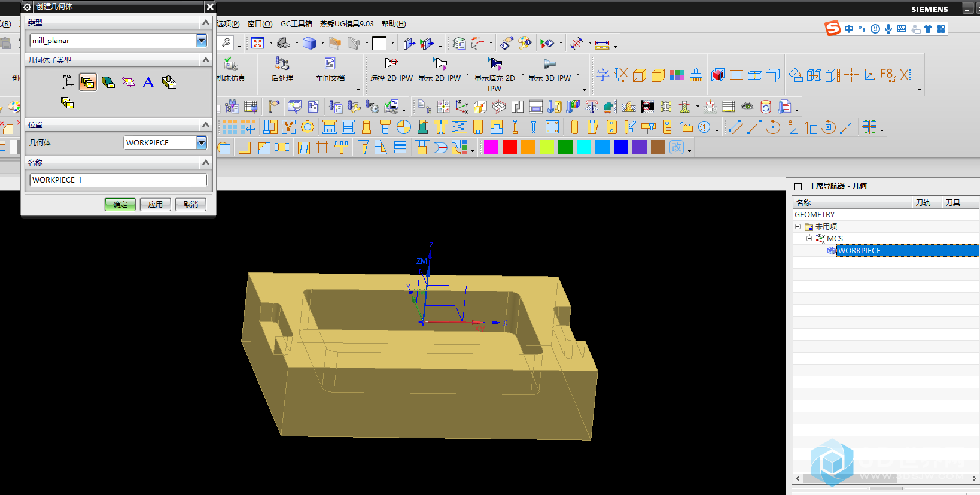Open the dropdown arrow beside 显示 3D IPW

(577, 75)
